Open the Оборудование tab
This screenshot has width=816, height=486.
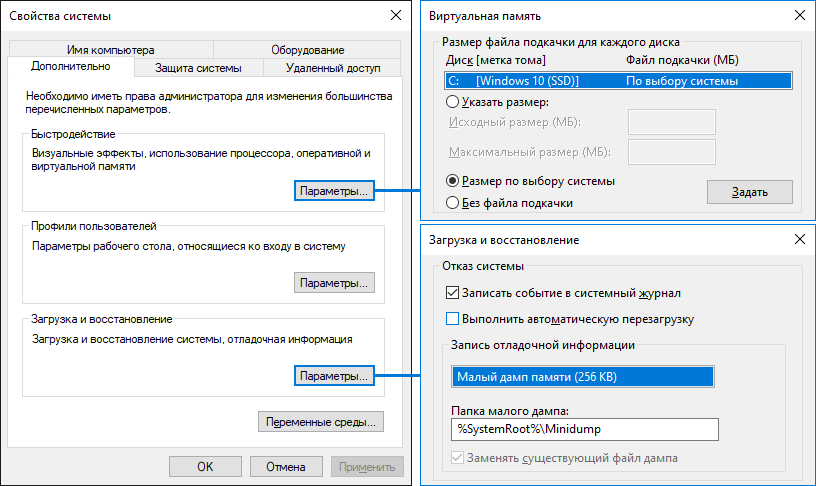pyautogui.click(x=307, y=50)
